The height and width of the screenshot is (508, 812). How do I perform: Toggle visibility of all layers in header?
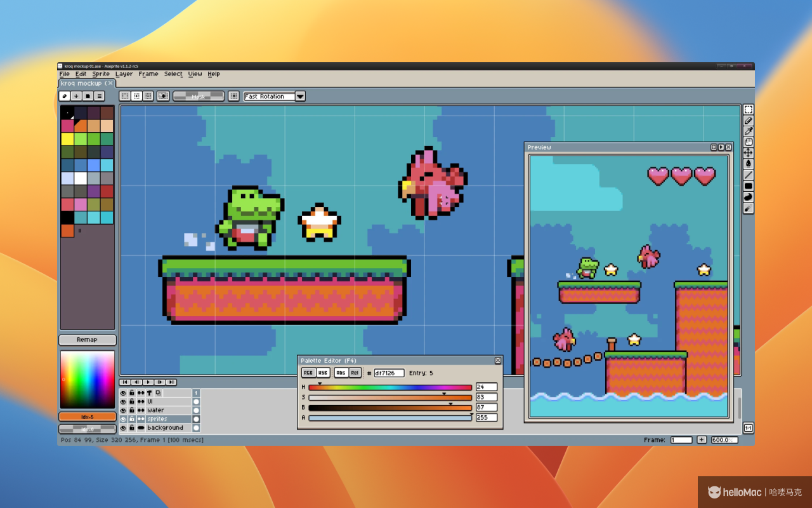click(123, 393)
